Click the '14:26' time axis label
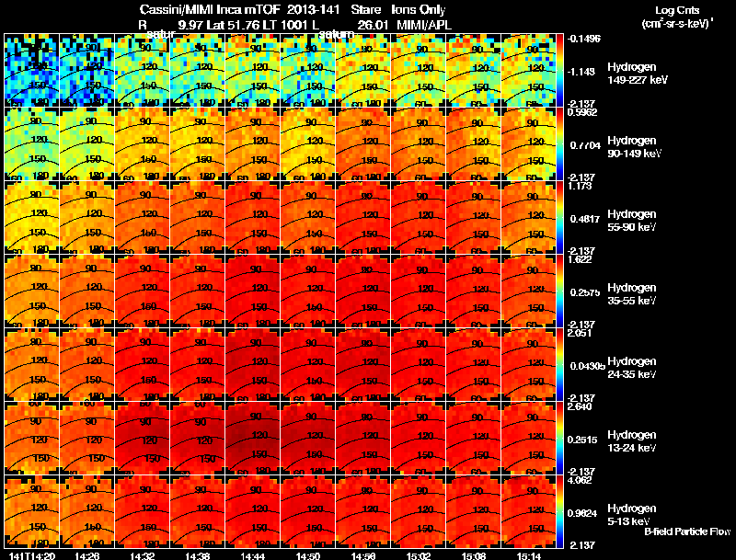This screenshot has height=560, width=736. [86, 555]
